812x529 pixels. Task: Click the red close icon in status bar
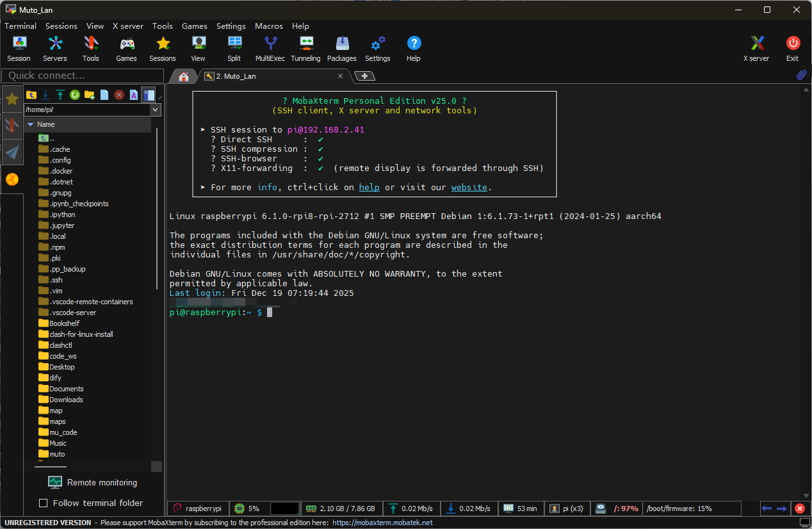(x=799, y=509)
